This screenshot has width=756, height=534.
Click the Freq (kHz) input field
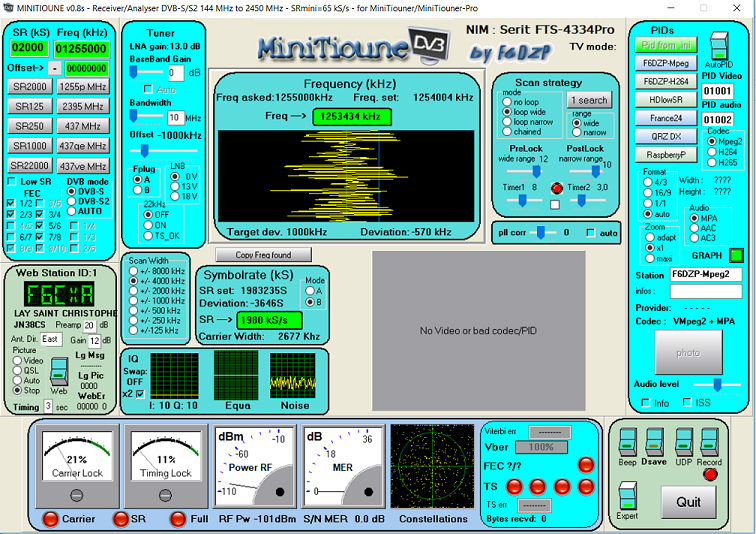(x=81, y=49)
